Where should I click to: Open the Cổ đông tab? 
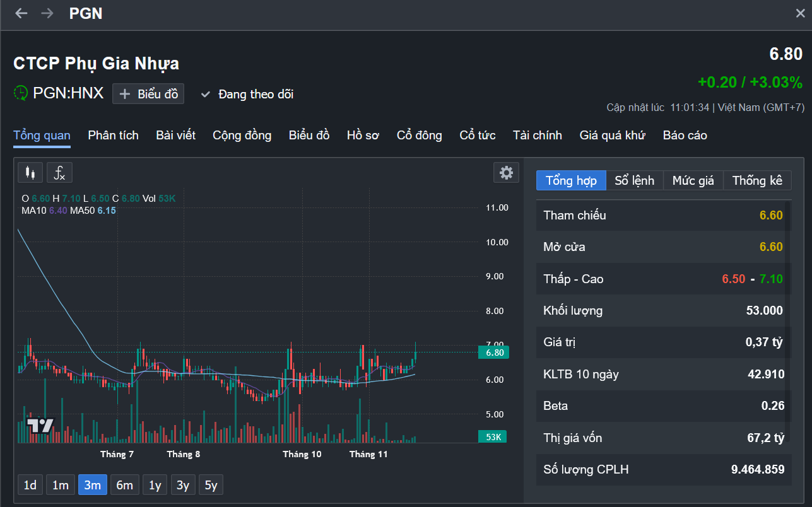coord(420,135)
